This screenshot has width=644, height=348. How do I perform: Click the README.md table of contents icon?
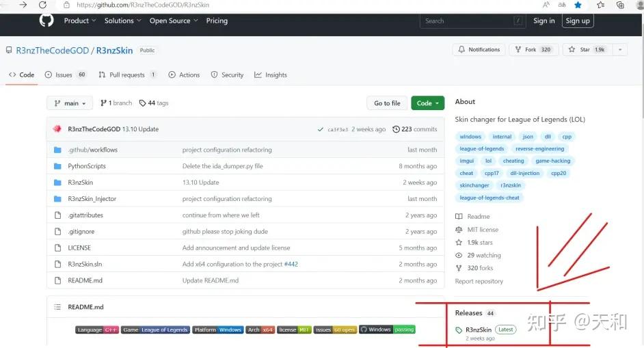[x=57, y=307]
